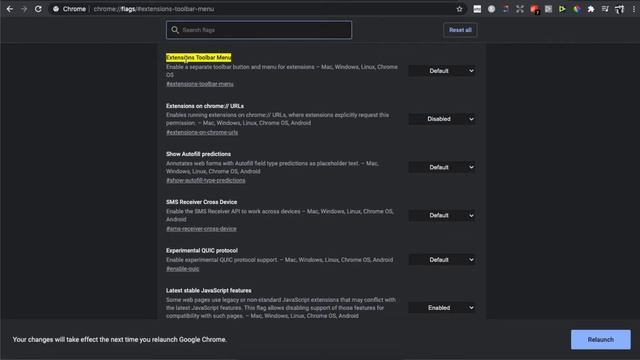Focus the Search flags input field

259,30
